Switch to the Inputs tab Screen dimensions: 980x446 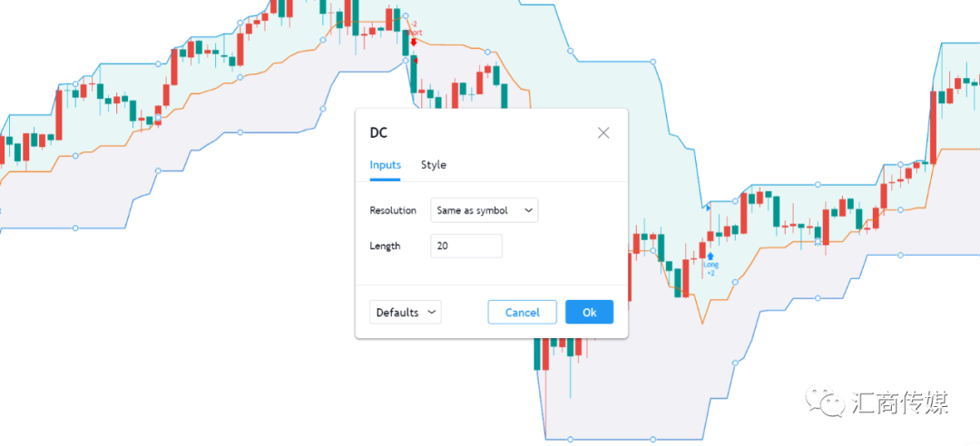(385, 165)
